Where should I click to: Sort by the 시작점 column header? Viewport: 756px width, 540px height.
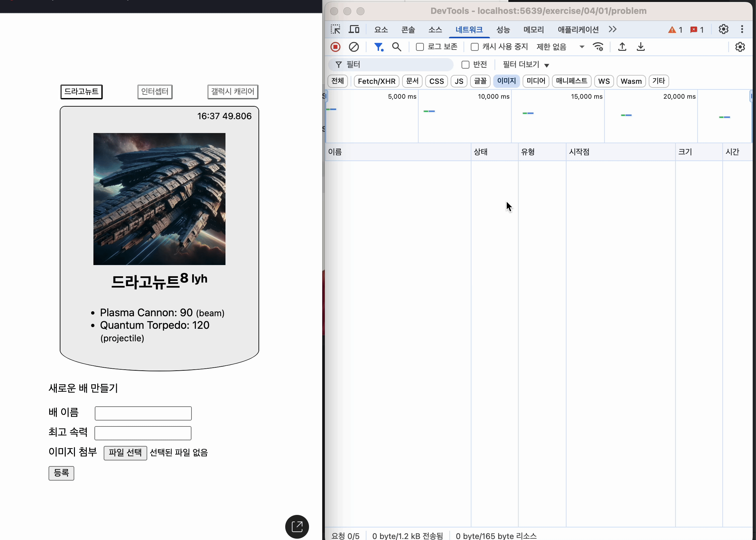(x=621, y=152)
